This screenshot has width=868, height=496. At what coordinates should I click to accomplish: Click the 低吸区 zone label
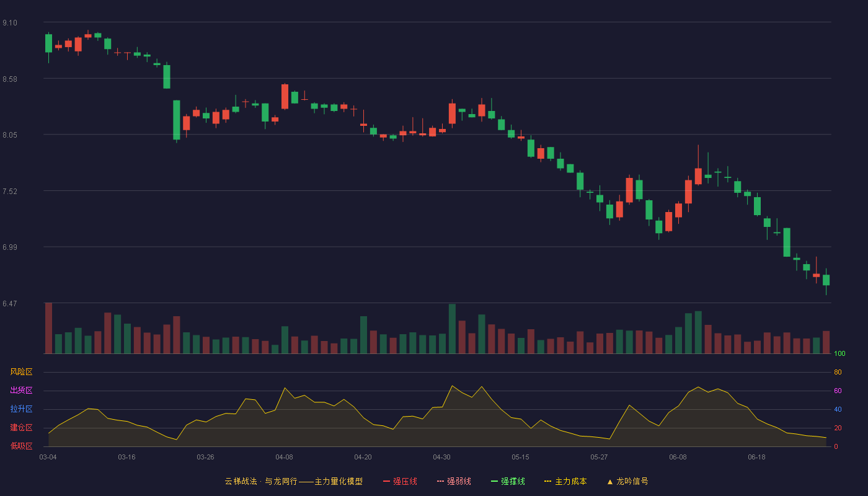[21, 446]
